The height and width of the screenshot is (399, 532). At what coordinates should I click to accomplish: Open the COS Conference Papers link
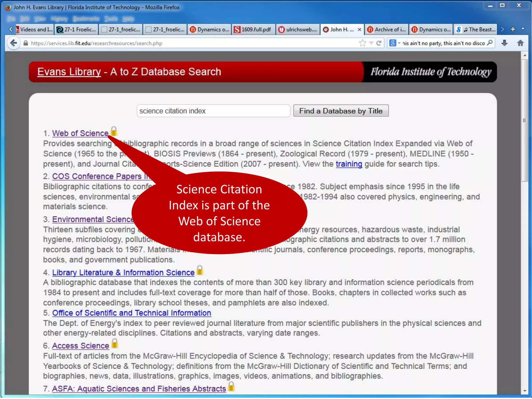click(101, 176)
